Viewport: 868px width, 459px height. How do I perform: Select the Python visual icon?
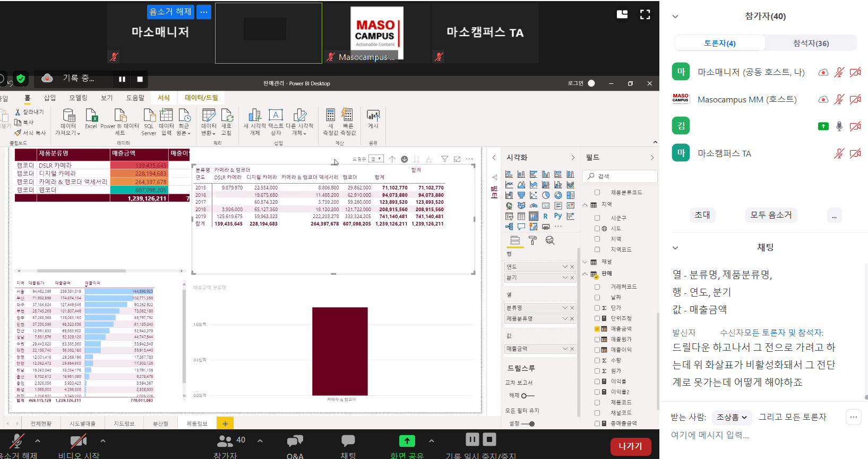558,216
